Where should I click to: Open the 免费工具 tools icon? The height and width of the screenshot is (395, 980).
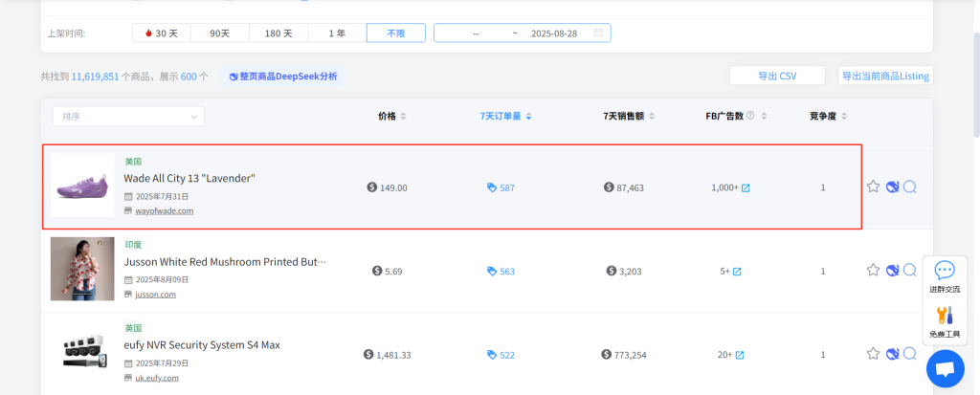pos(945,316)
